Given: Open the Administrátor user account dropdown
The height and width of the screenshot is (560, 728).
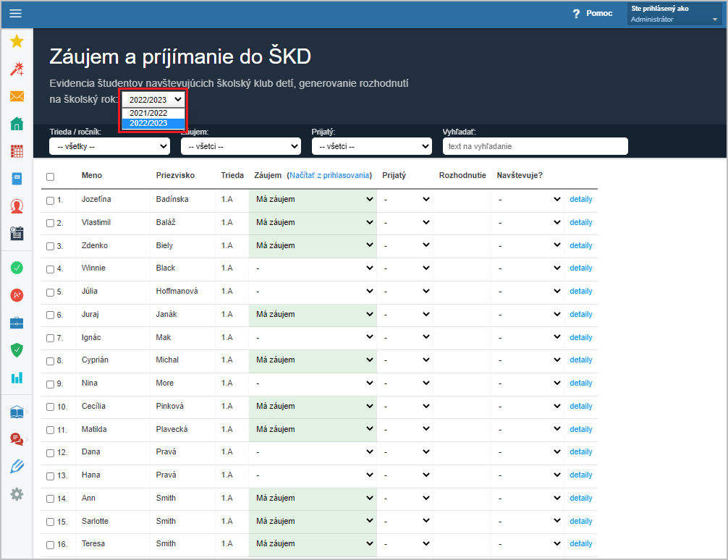Looking at the screenshot, I should tap(674, 14).
